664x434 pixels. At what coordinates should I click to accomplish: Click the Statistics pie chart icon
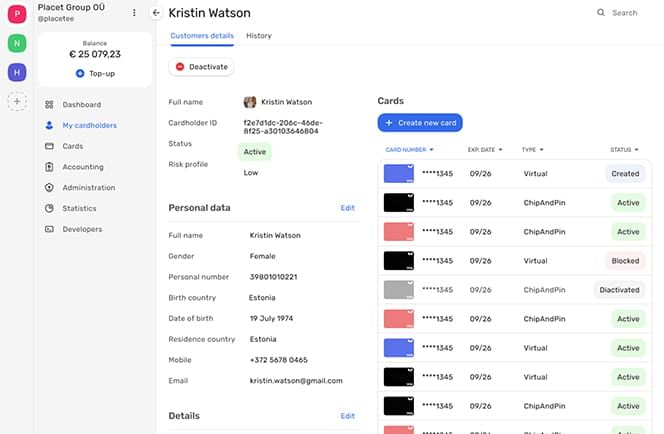pos(49,208)
